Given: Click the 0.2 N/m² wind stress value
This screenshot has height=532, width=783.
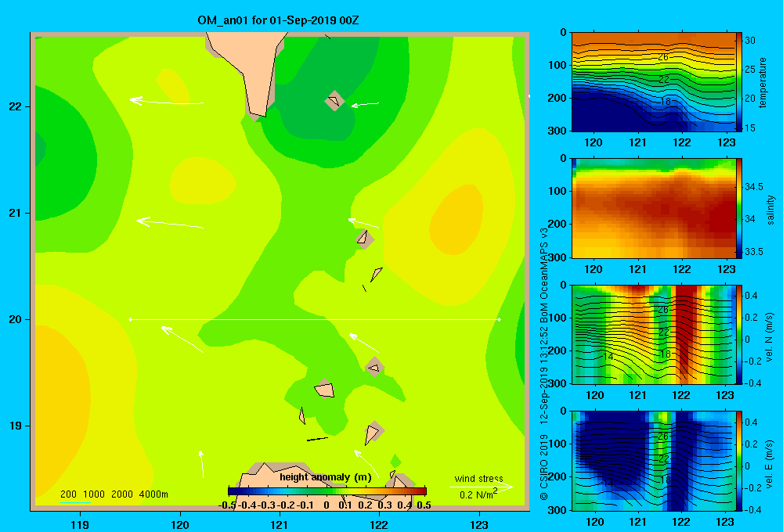Looking at the screenshot, I should [478, 494].
